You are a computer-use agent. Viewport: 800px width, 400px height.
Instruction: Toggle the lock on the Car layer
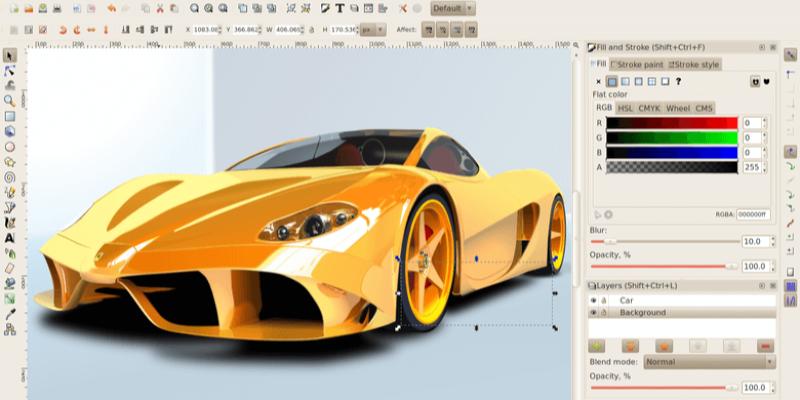[604, 300]
